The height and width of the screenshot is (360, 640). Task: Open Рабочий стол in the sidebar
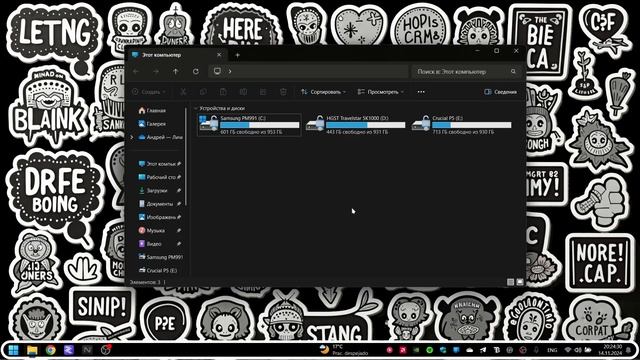159,177
